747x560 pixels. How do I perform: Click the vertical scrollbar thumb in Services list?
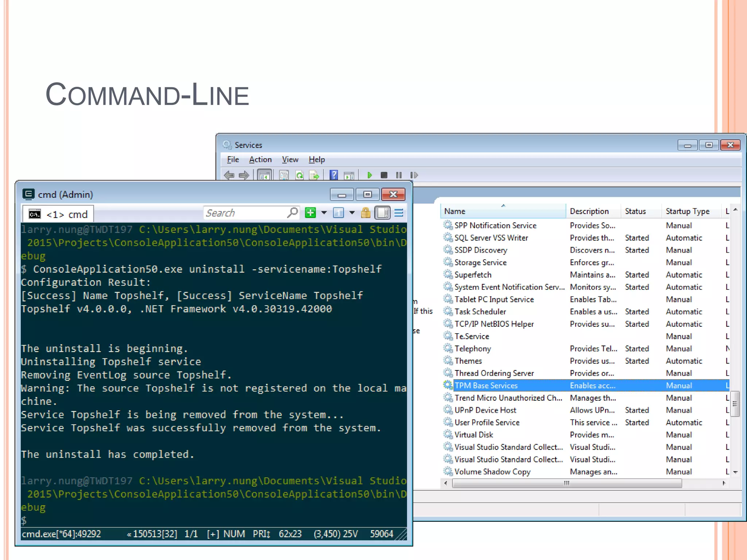coord(735,404)
